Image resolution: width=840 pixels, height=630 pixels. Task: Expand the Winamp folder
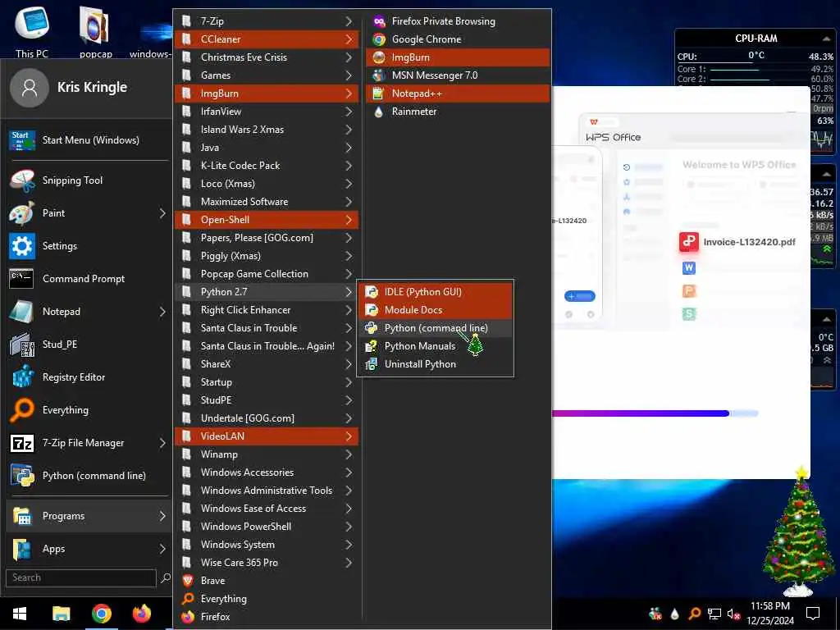click(267, 454)
